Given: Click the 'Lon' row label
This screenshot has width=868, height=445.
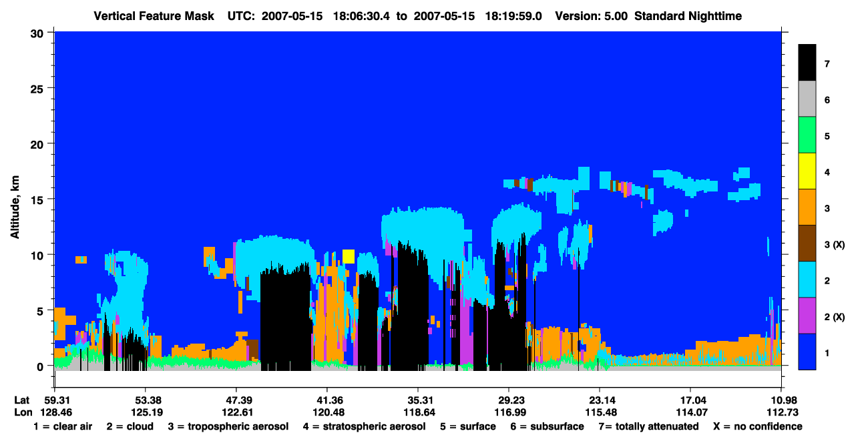Looking at the screenshot, I should coord(23,412).
